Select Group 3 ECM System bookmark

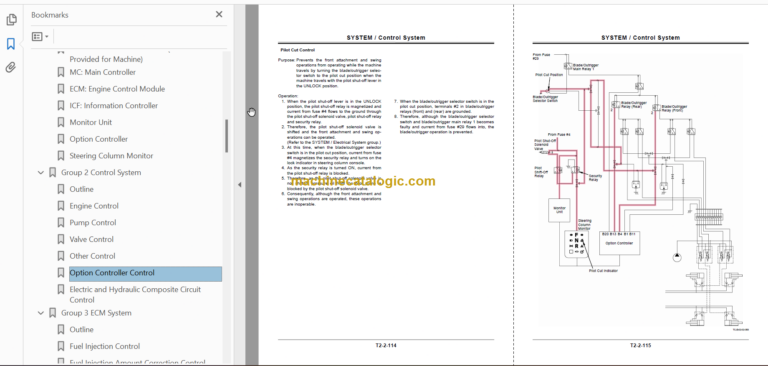coord(96,313)
